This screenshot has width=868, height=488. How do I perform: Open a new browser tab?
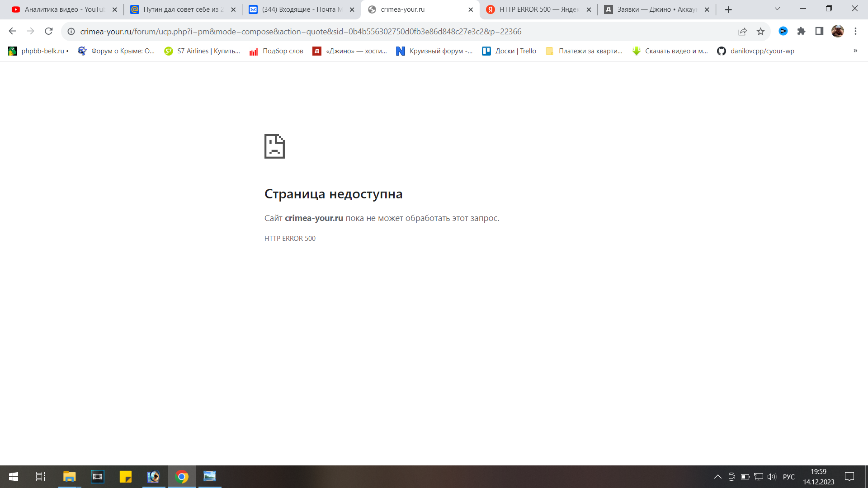(728, 9)
